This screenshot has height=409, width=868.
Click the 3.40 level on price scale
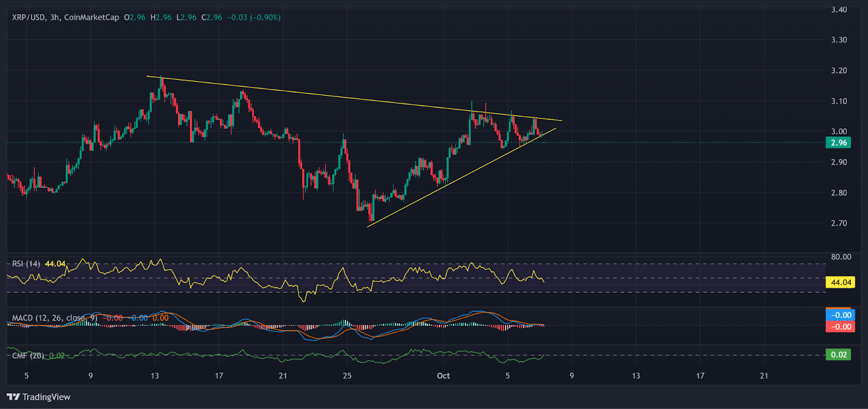coord(839,10)
